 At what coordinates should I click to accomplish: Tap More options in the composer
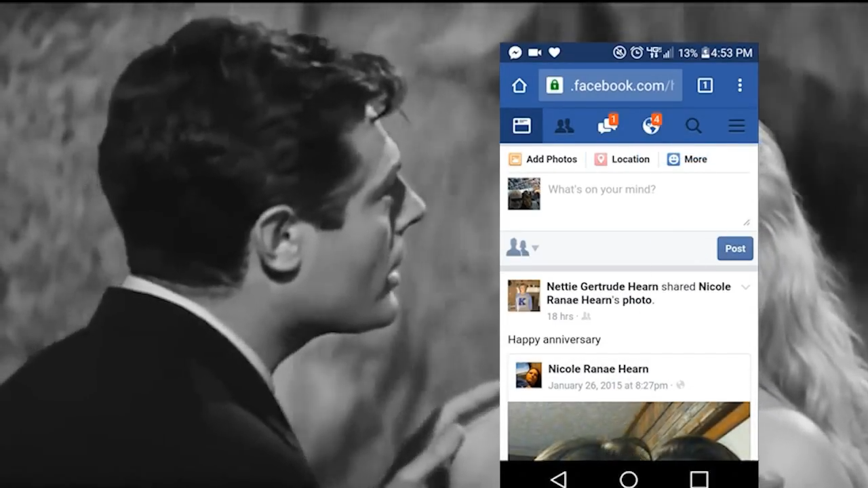pyautogui.click(x=687, y=159)
